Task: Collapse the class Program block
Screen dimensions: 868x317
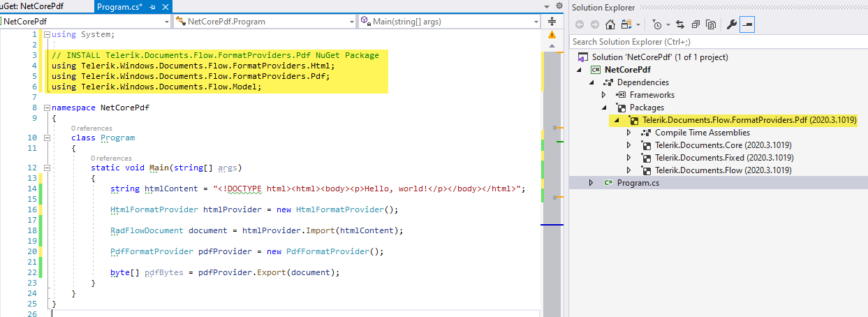Action: pyautogui.click(x=46, y=138)
